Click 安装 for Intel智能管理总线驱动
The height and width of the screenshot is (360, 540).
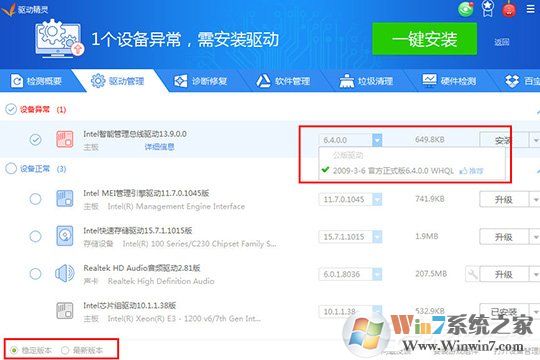[x=503, y=140]
